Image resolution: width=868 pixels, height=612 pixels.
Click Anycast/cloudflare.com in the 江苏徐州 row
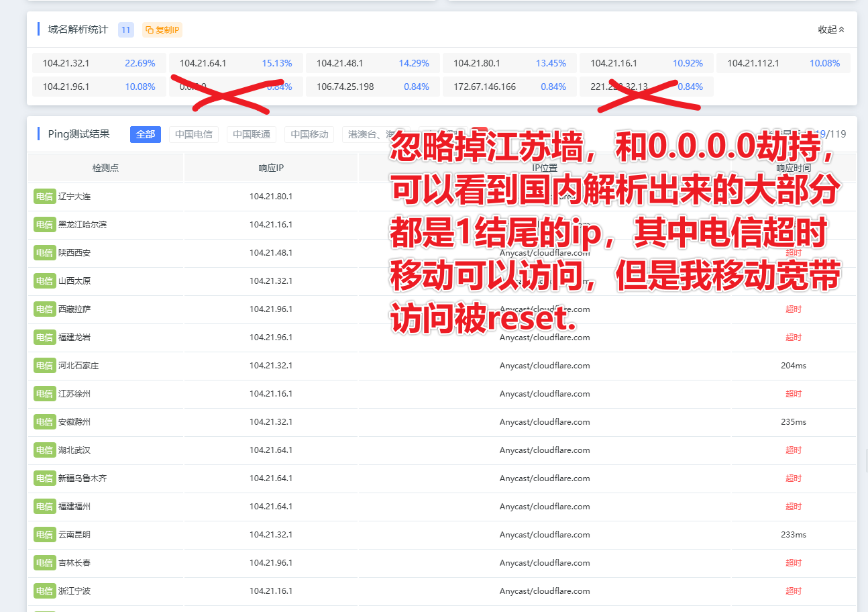(x=545, y=394)
